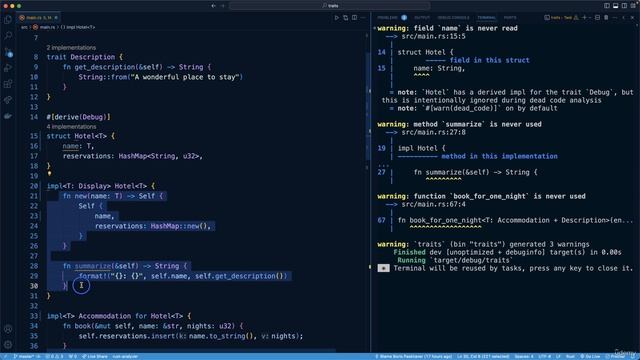
Task: Click errors and warnings count in status bar
Action: click(x=54, y=356)
